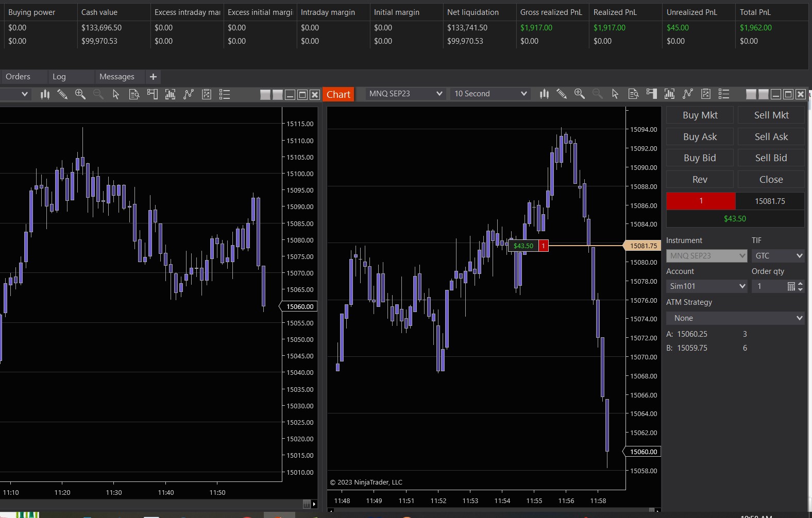This screenshot has height=518, width=812.
Task: Click the Buy Mkt button
Action: pyautogui.click(x=700, y=115)
